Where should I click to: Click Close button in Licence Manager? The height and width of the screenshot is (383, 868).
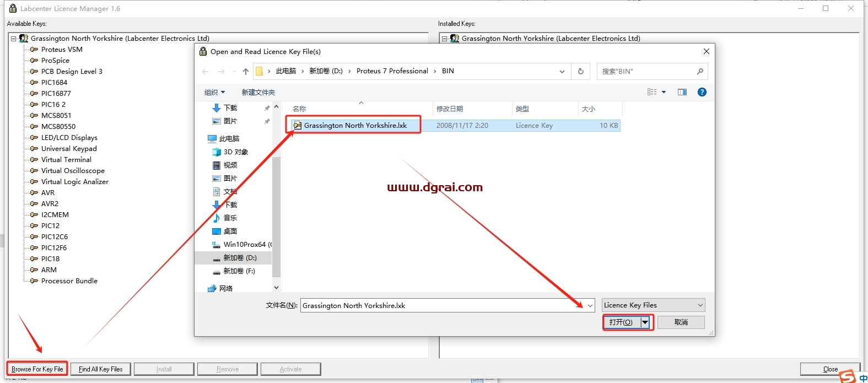(830, 369)
